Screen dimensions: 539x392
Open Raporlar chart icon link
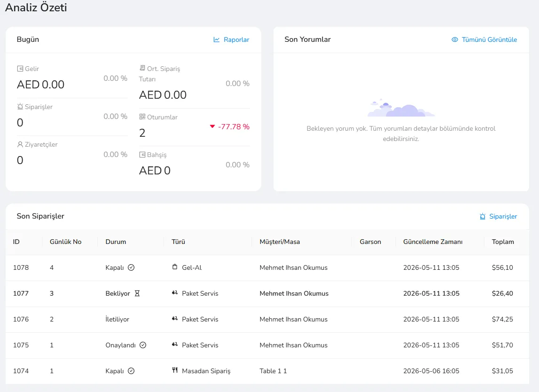pyautogui.click(x=217, y=39)
